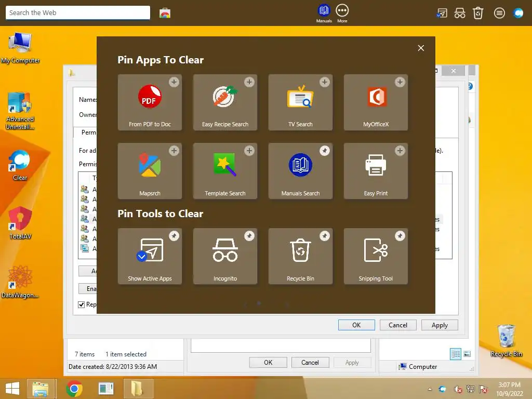This screenshot has height=399, width=532.
Task: Open the colorful store icon beside search
Action: tap(165, 13)
